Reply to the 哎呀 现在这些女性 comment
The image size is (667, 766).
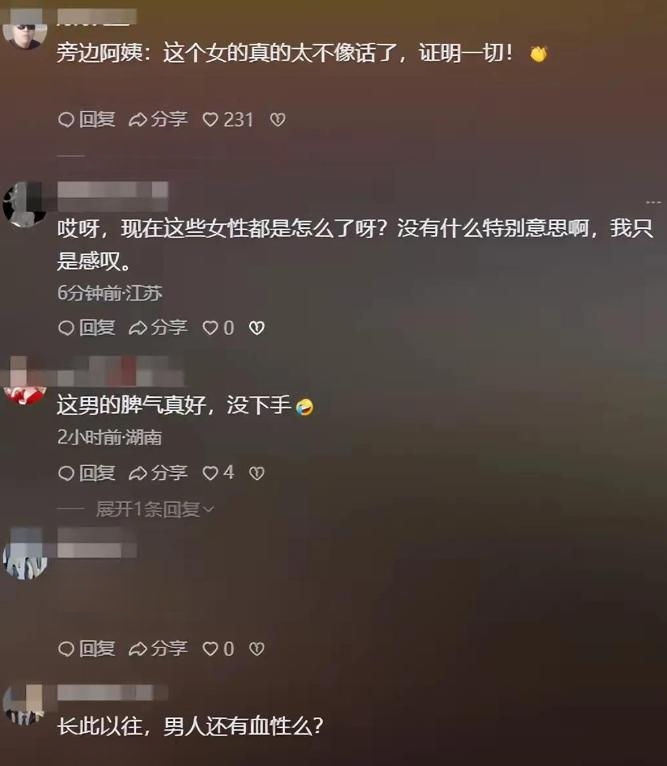point(86,327)
